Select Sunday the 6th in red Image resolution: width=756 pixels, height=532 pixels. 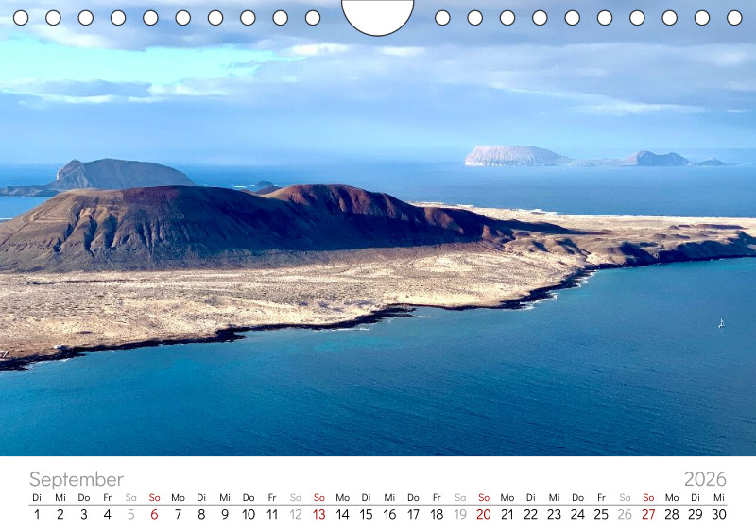point(154,515)
